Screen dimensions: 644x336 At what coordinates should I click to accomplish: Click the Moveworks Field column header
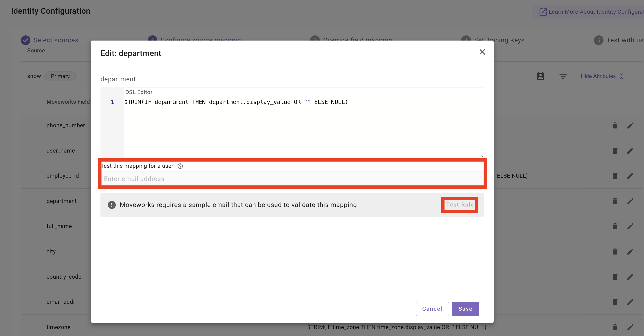coord(68,102)
